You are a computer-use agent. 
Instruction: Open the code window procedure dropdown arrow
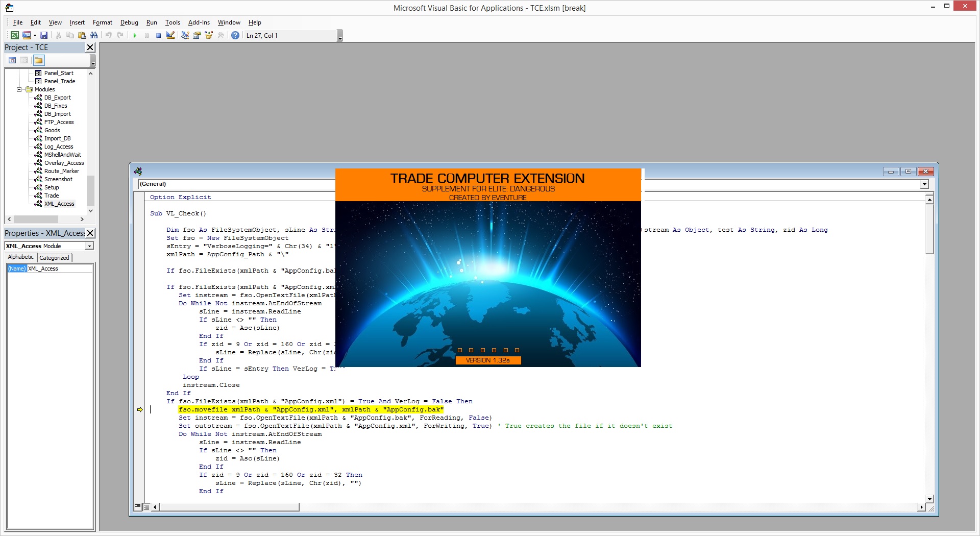click(924, 184)
